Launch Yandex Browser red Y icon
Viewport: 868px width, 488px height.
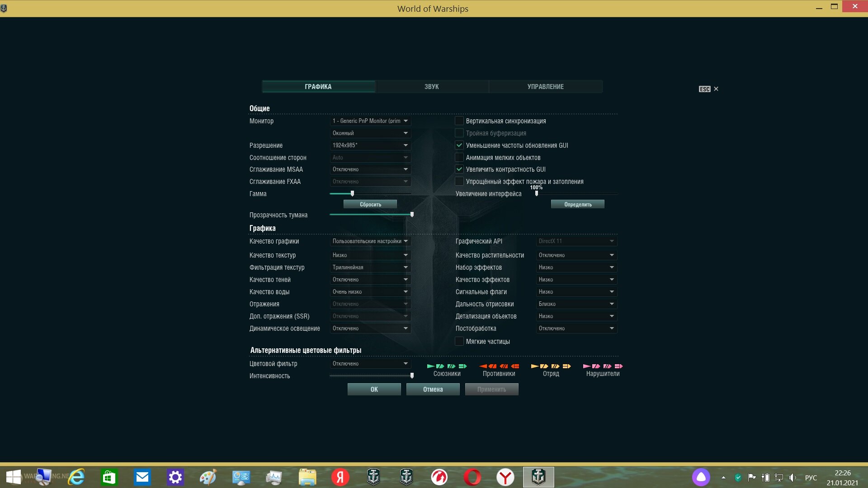tap(505, 477)
